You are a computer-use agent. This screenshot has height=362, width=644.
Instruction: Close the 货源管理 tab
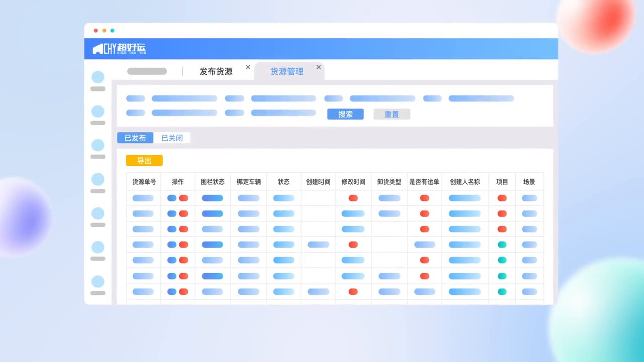click(x=318, y=67)
